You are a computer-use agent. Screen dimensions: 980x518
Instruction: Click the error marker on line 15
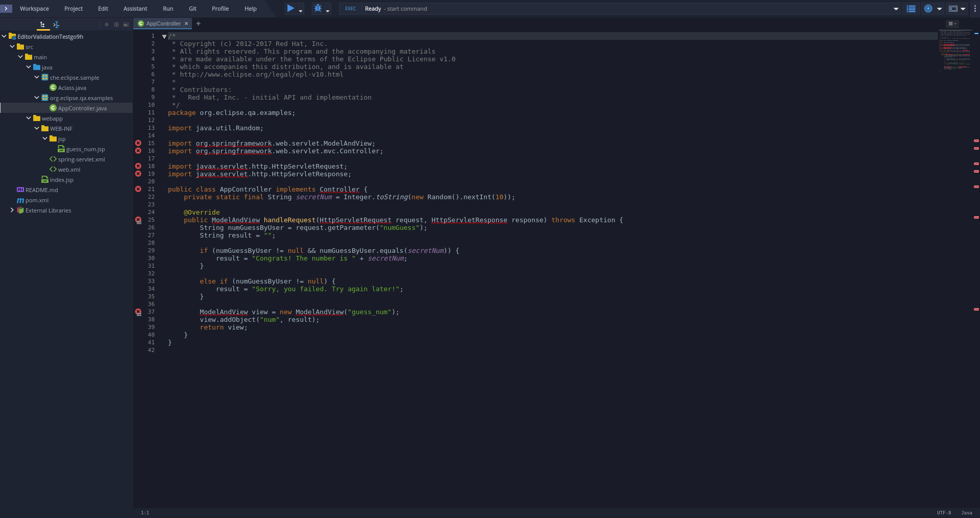pyautogui.click(x=138, y=143)
